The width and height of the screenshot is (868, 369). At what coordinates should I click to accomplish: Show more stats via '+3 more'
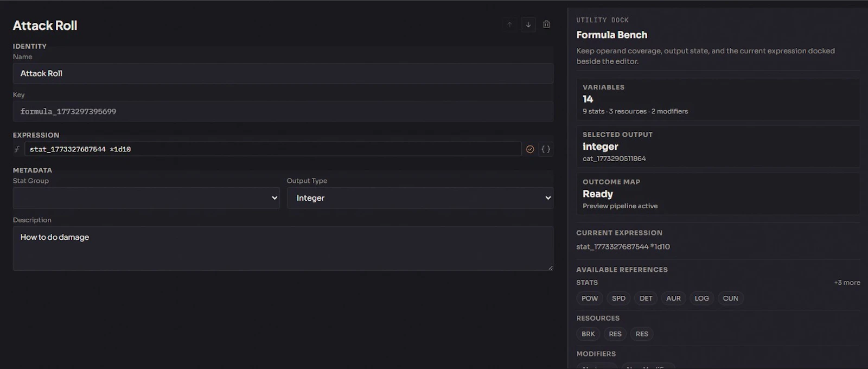point(847,283)
